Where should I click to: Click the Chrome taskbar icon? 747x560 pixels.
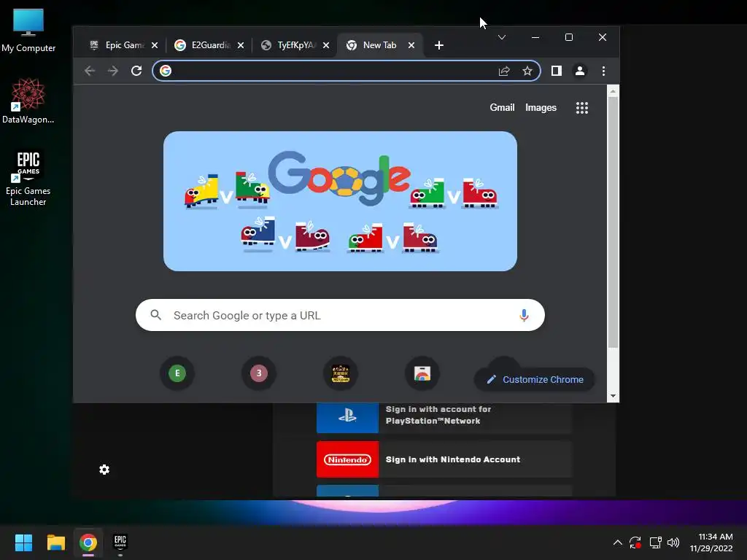click(x=88, y=542)
